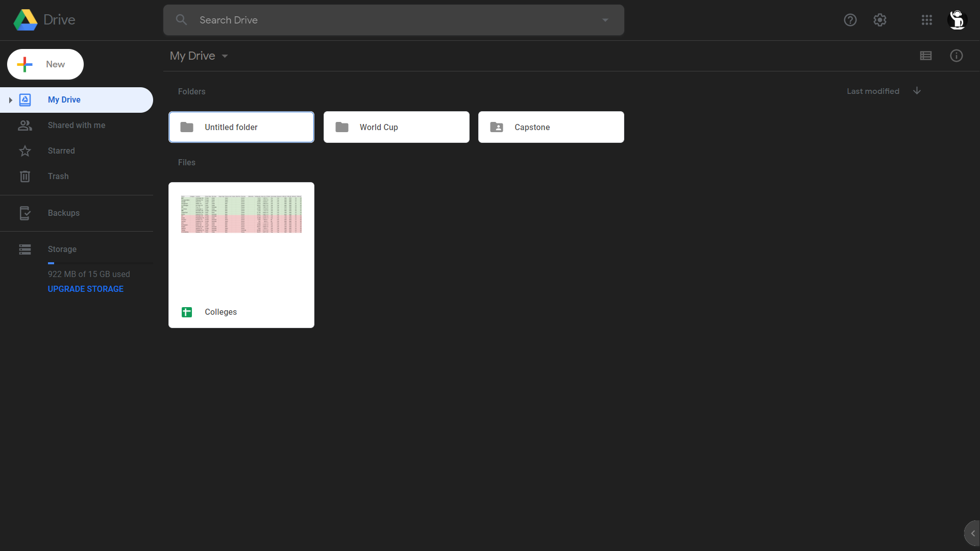Open the Google apps grid
The image size is (980, 551).
[x=926, y=20]
